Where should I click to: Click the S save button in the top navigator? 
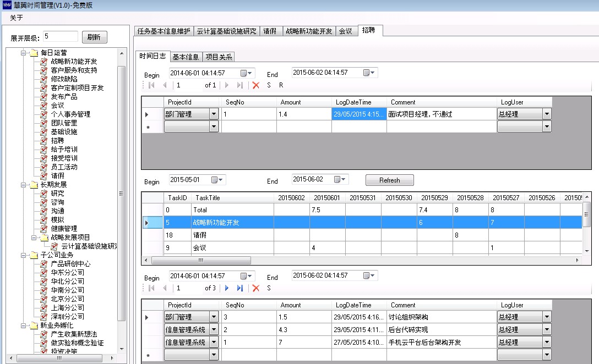point(269,85)
